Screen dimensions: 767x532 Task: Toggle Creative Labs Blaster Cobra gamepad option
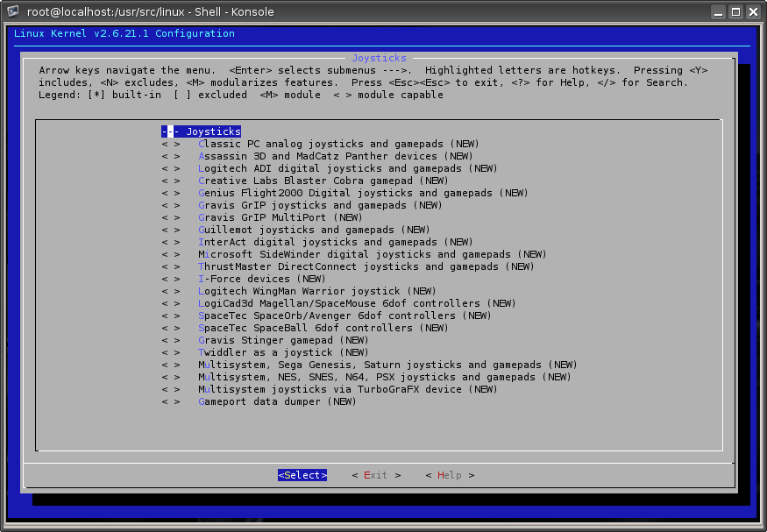(171, 181)
